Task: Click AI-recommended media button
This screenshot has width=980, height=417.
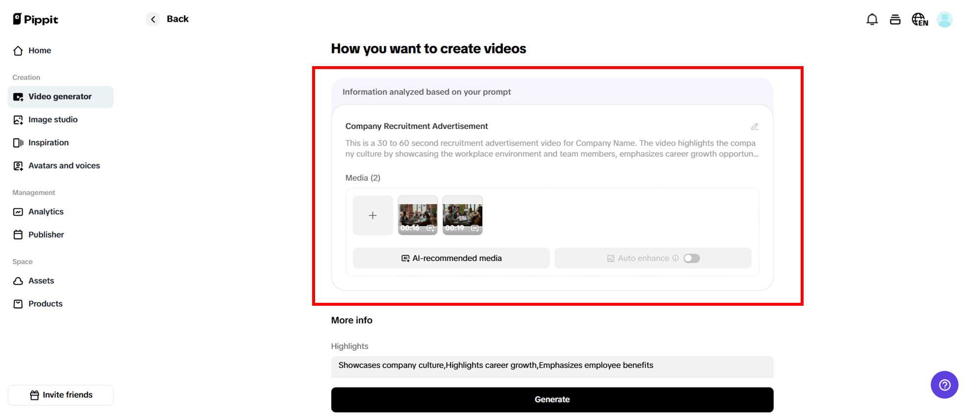Action: tap(451, 258)
